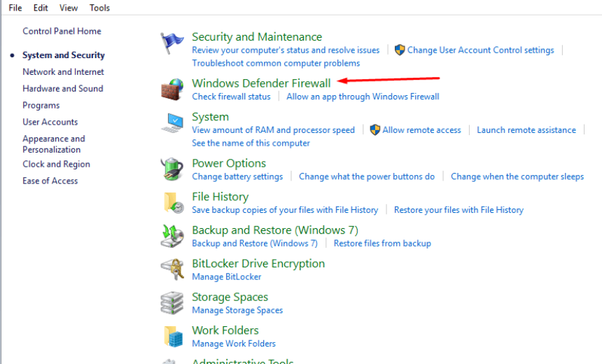Open Programs category in sidebar
Image resolution: width=602 pixels, height=364 pixels.
point(41,105)
